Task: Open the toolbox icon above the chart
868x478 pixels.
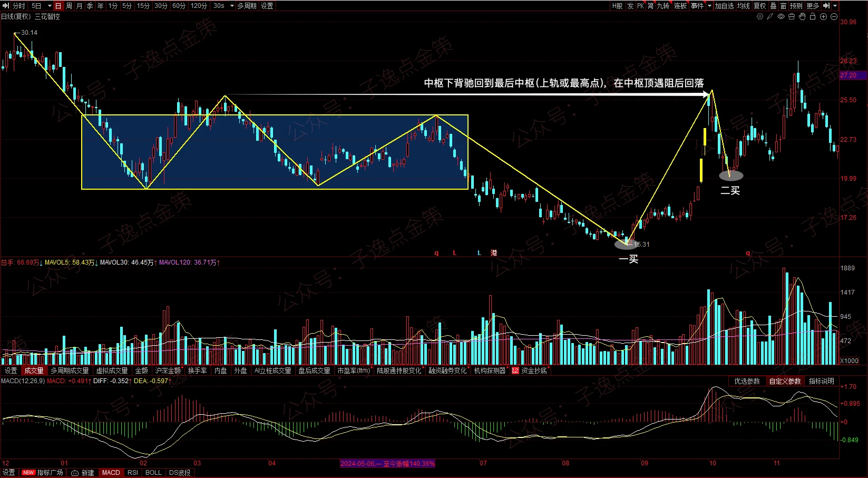Action: click(792, 17)
